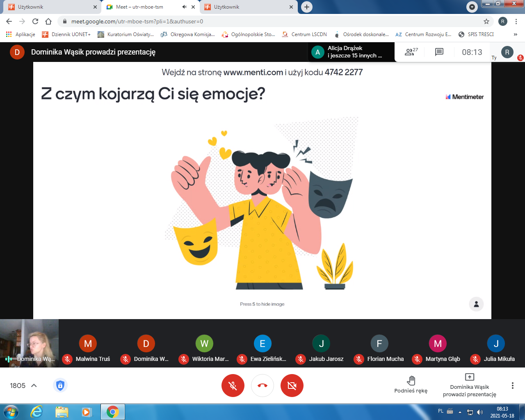Image resolution: width=525 pixels, height=420 pixels.
Task: Expand the hidden bookmarks chevron
Action: (516, 34)
